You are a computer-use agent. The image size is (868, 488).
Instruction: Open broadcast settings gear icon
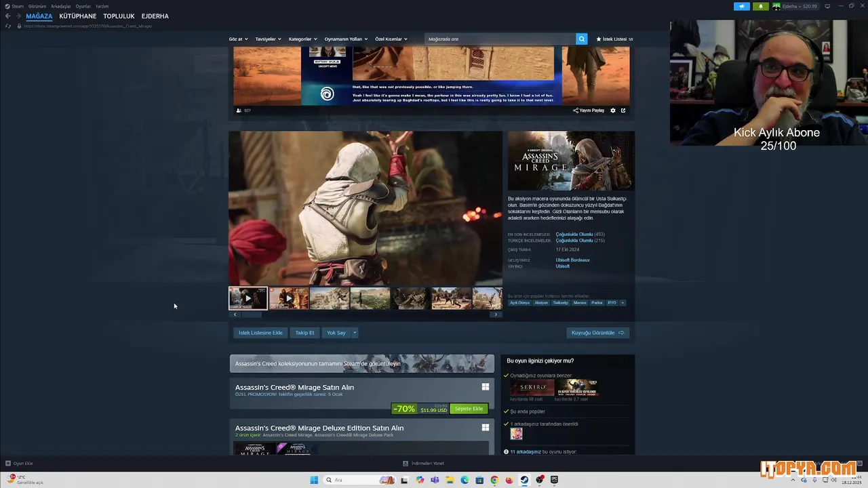(613, 110)
